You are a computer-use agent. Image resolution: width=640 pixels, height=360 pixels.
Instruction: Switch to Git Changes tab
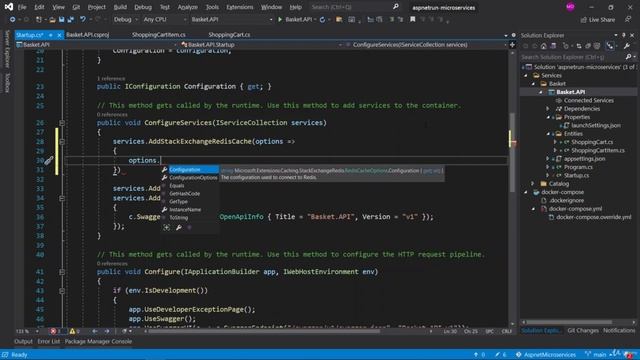(x=582, y=330)
